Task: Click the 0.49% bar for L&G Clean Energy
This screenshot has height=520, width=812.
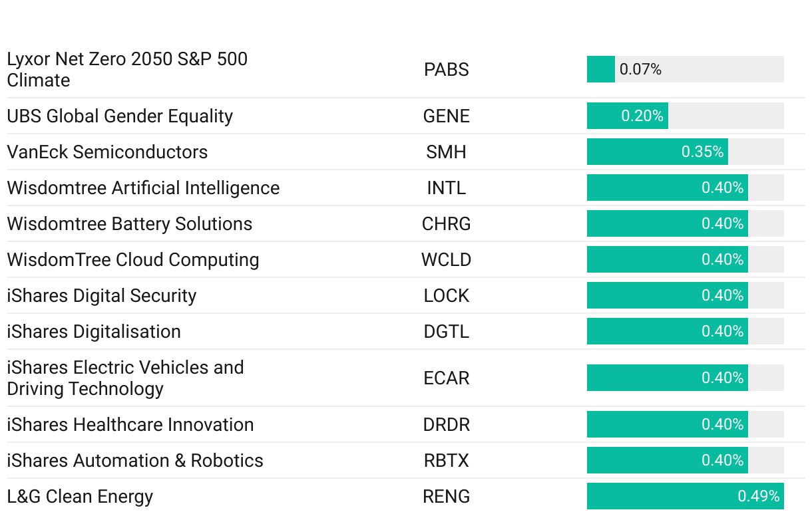Action: click(x=685, y=496)
